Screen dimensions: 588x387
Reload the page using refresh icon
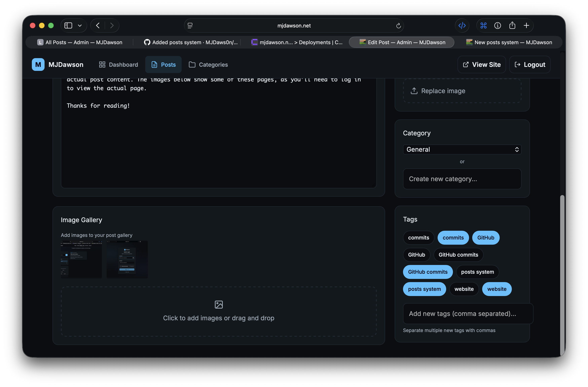(x=398, y=26)
